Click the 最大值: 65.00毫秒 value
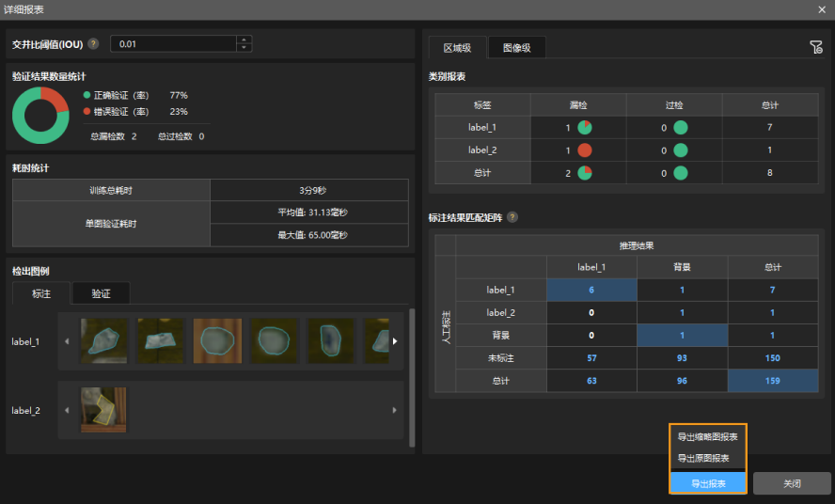 312,235
